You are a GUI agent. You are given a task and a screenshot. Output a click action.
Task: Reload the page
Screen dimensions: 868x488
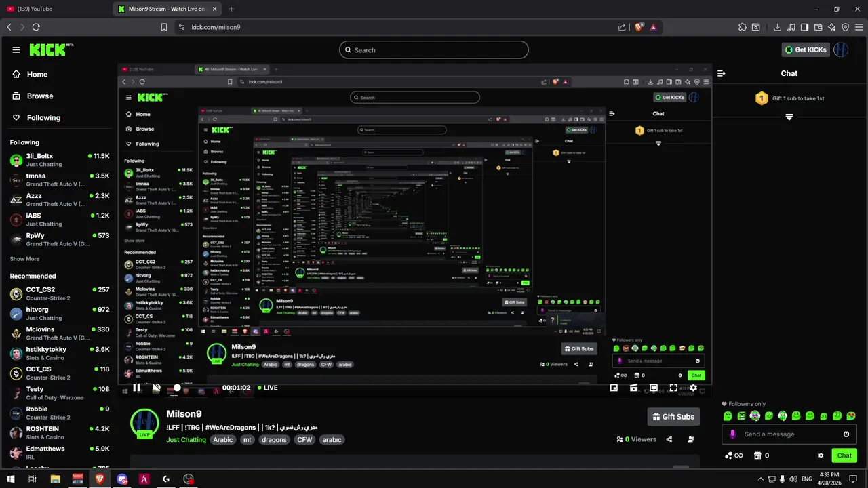36,27
